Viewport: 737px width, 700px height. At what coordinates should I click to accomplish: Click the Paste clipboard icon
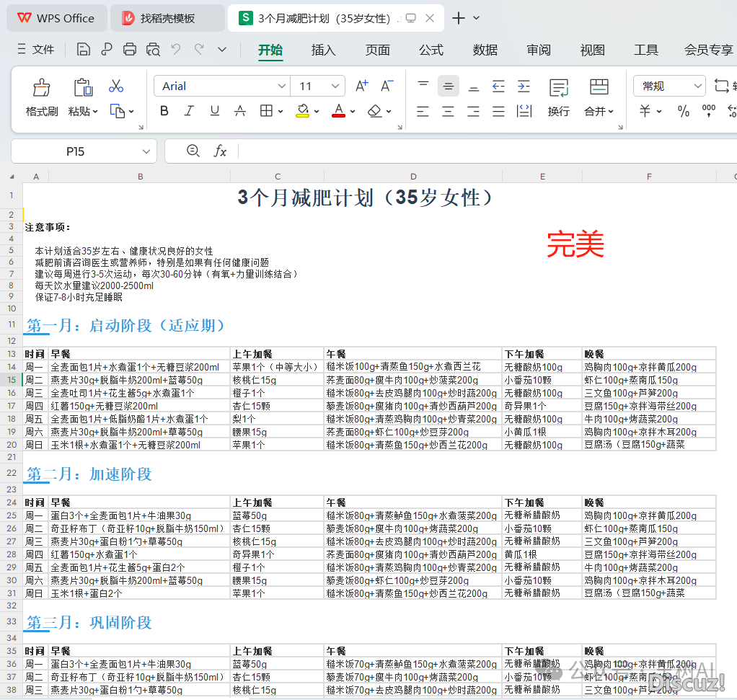pos(83,87)
